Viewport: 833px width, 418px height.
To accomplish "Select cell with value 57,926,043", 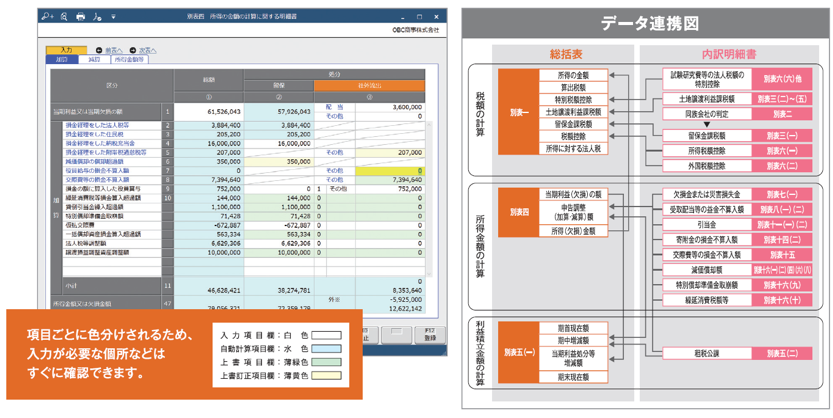I will pyautogui.click(x=279, y=112).
